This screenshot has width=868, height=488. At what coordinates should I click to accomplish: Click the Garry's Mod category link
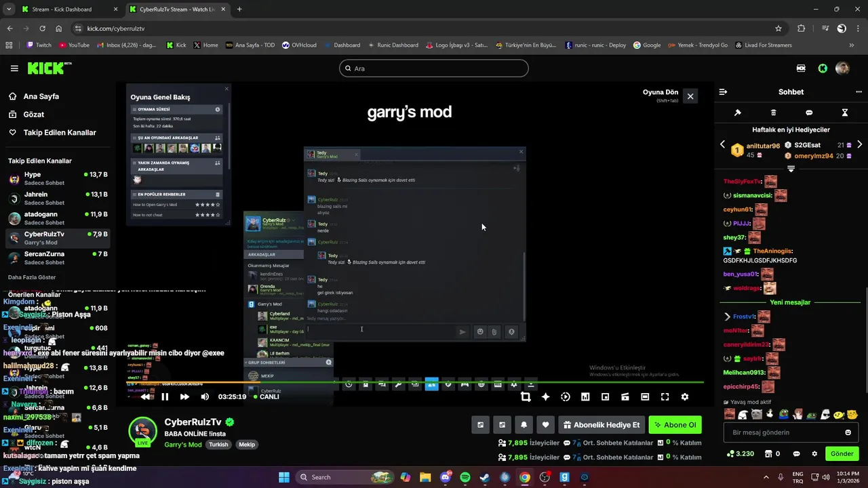click(x=183, y=445)
